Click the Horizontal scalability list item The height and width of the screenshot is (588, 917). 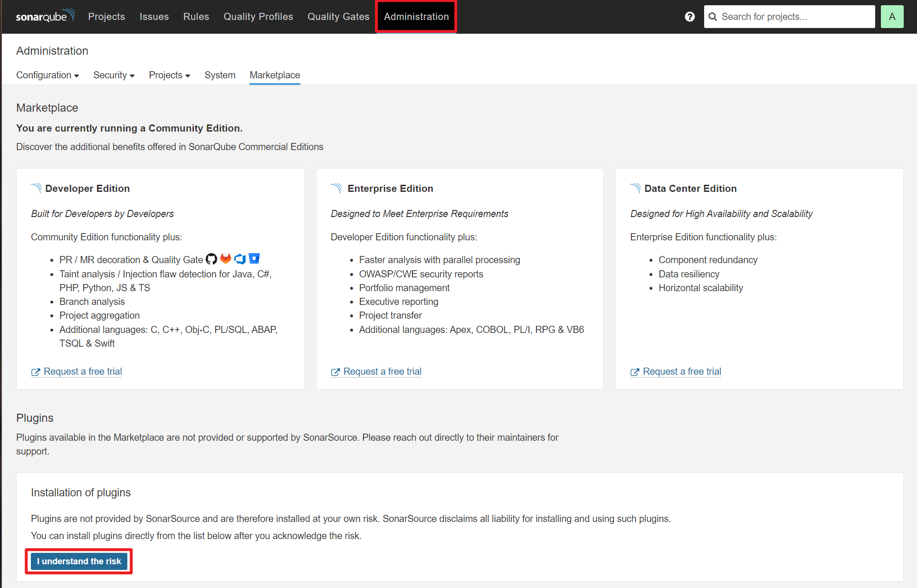701,288
